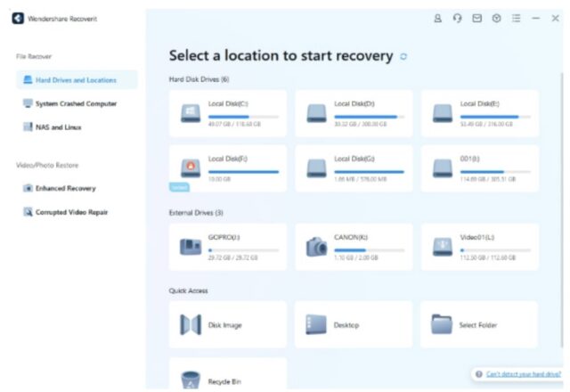570x392 pixels.
Task: Click the refresh icon beside the heading
Action: (403, 56)
